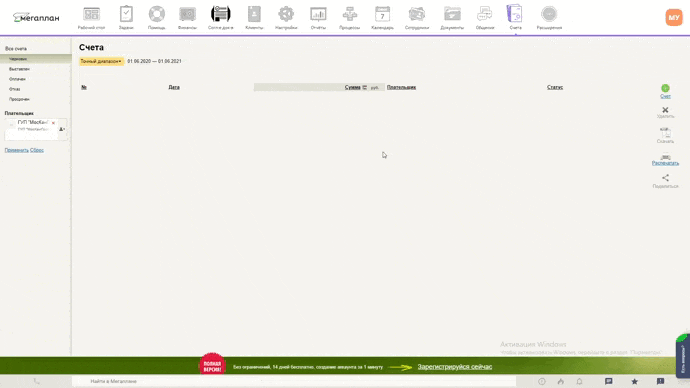Open the Есть вопрос side tab
This screenshot has width=690, height=388.
click(683, 355)
